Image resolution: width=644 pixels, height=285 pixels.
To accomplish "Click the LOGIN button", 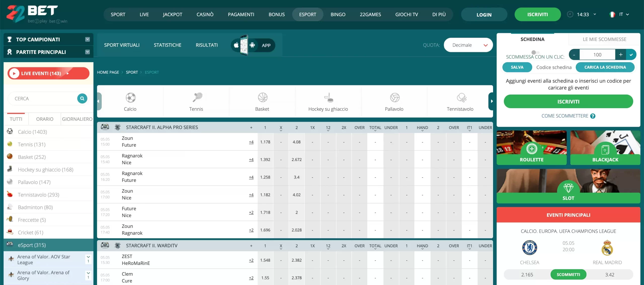I will click(484, 15).
